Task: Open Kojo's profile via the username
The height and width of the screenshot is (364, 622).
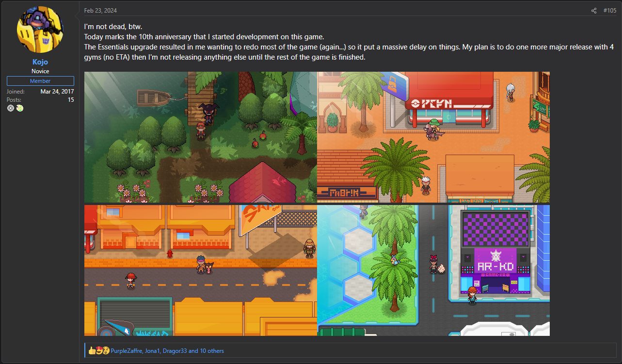Action: click(x=40, y=62)
